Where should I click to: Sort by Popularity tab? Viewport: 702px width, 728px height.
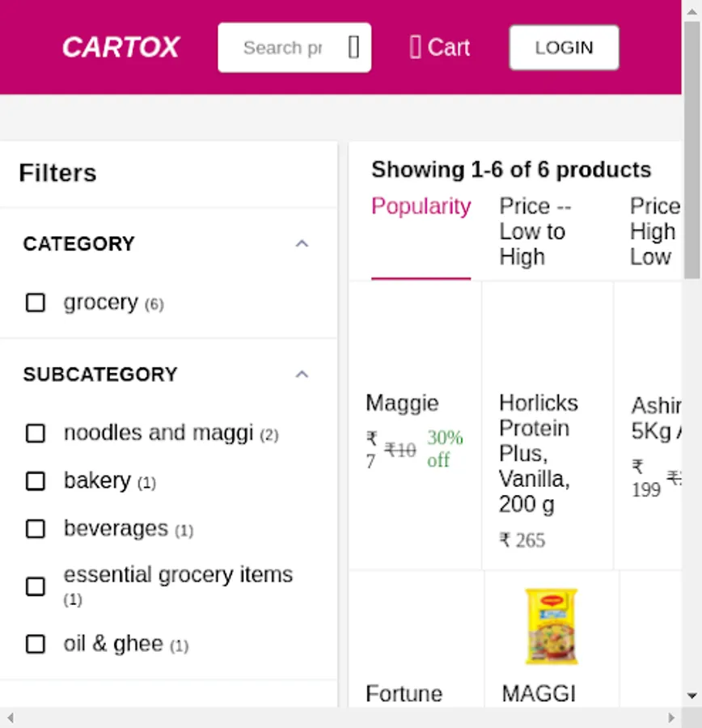(421, 207)
